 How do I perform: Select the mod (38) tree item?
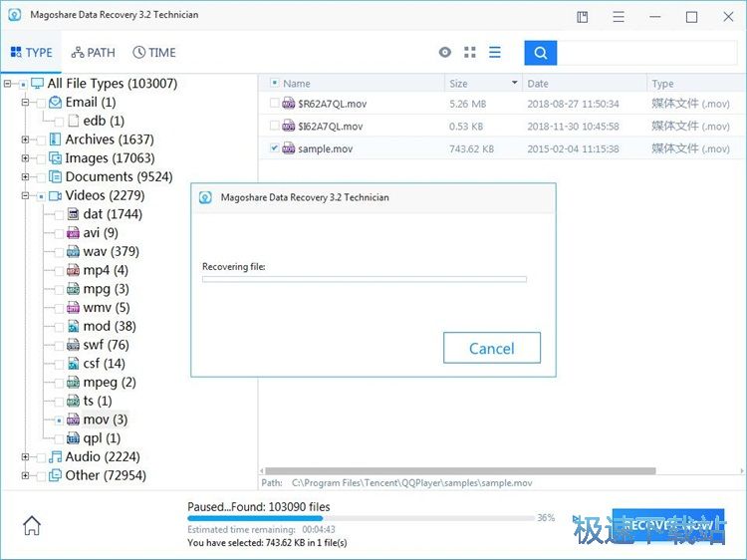point(110,326)
